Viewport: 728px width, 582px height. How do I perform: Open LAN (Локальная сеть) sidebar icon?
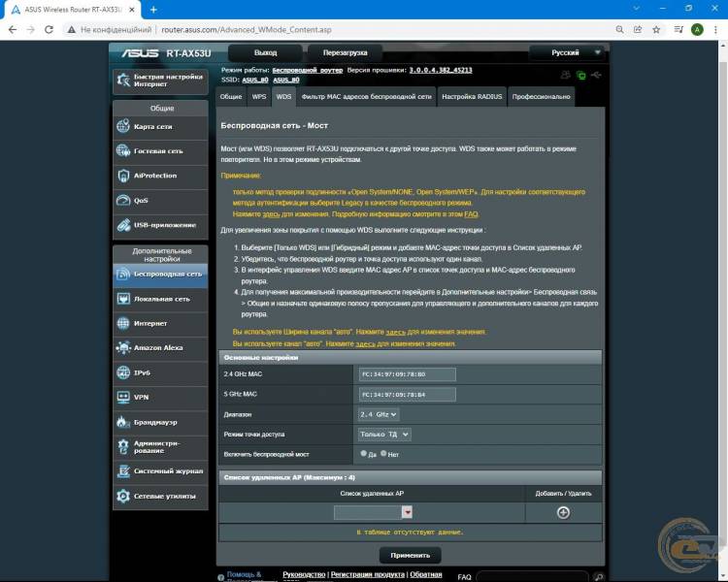point(123,299)
